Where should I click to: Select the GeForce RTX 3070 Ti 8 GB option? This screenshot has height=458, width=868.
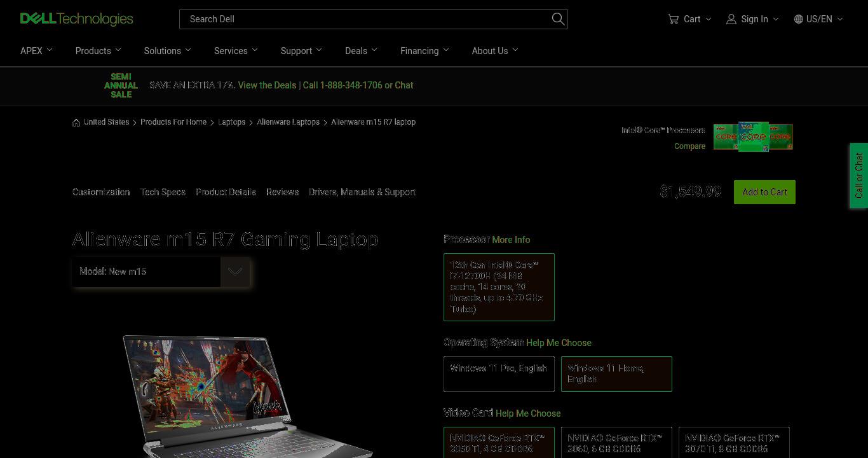pos(734,443)
